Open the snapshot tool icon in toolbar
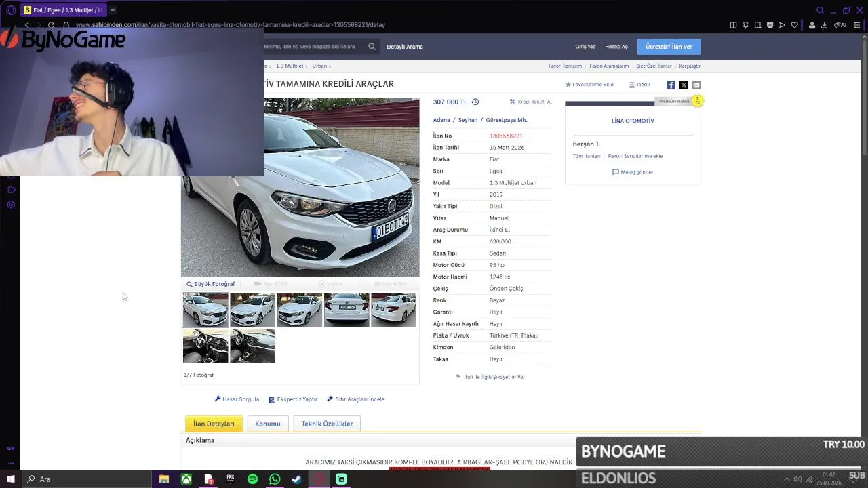 757,25
